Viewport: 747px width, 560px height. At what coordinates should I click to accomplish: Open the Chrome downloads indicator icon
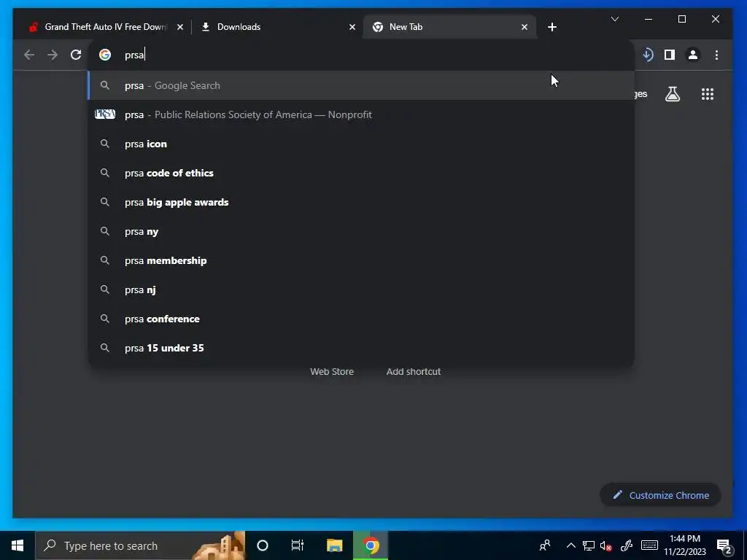click(648, 55)
